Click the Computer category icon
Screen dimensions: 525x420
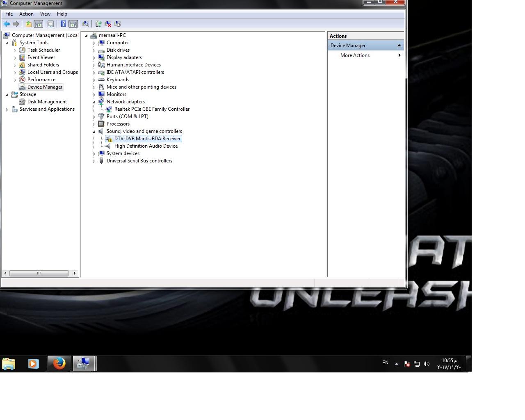click(101, 43)
